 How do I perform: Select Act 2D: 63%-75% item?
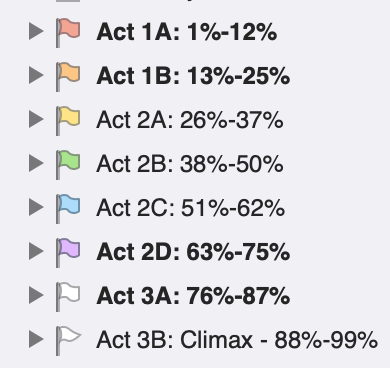[193, 252]
